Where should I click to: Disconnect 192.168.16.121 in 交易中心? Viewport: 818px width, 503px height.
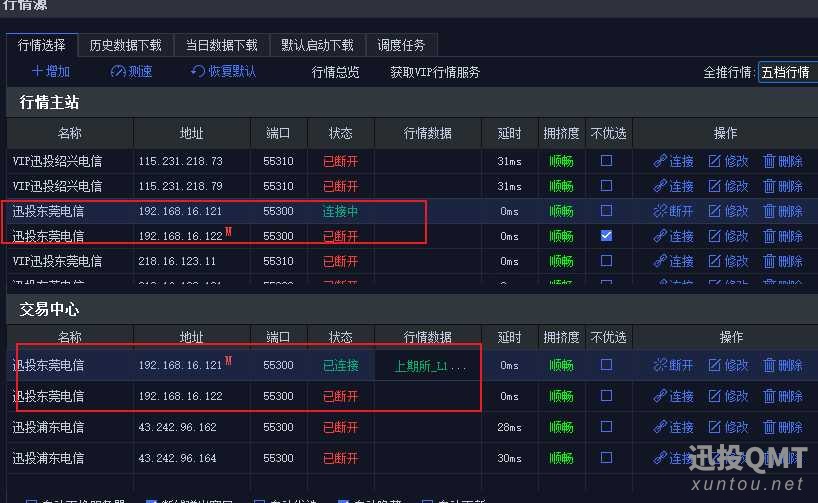pyautogui.click(x=673, y=365)
